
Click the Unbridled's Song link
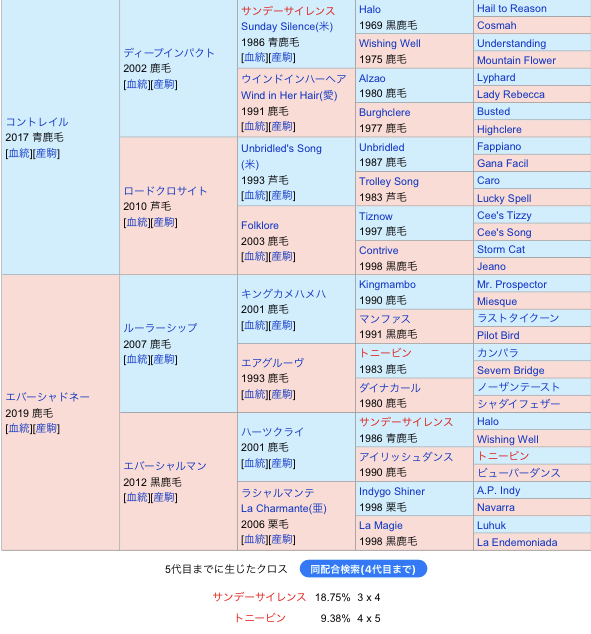tap(281, 148)
